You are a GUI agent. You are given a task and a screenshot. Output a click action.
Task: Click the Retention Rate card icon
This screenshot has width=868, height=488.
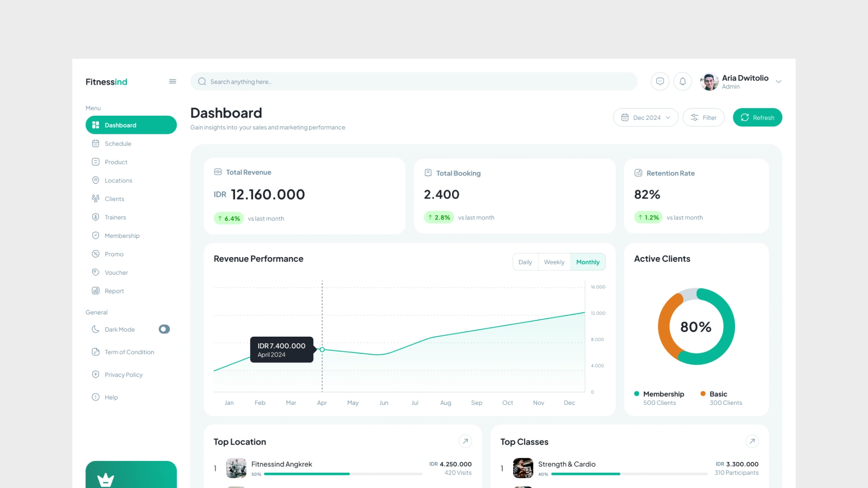click(638, 173)
